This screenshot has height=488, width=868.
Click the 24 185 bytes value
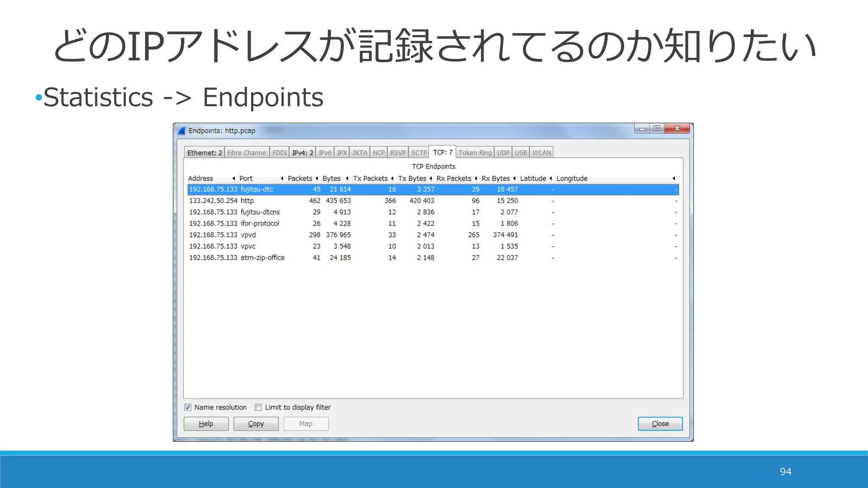(340, 258)
